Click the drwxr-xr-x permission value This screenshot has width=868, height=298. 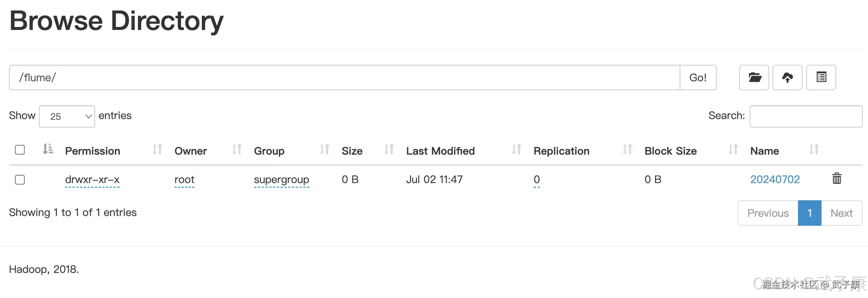92,180
